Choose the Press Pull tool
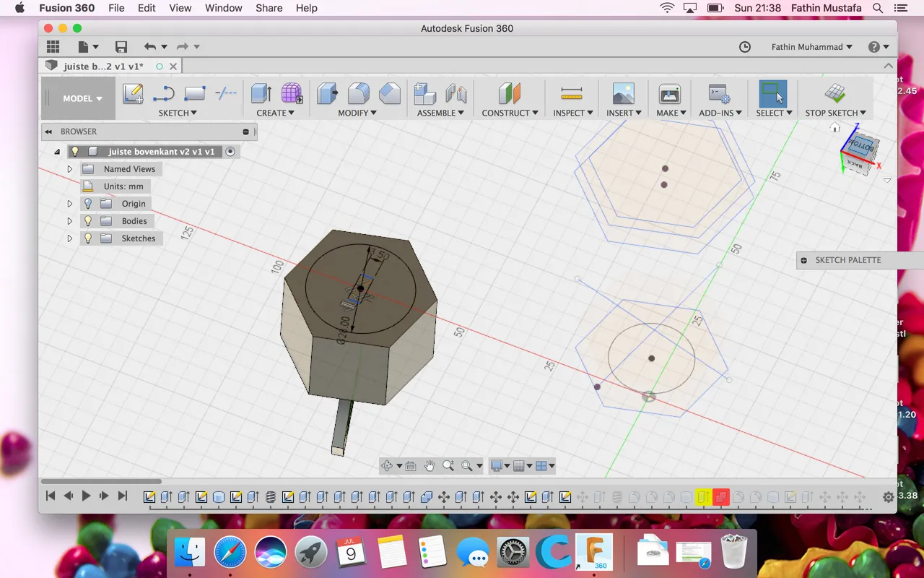The width and height of the screenshot is (924, 578). (327, 94)
